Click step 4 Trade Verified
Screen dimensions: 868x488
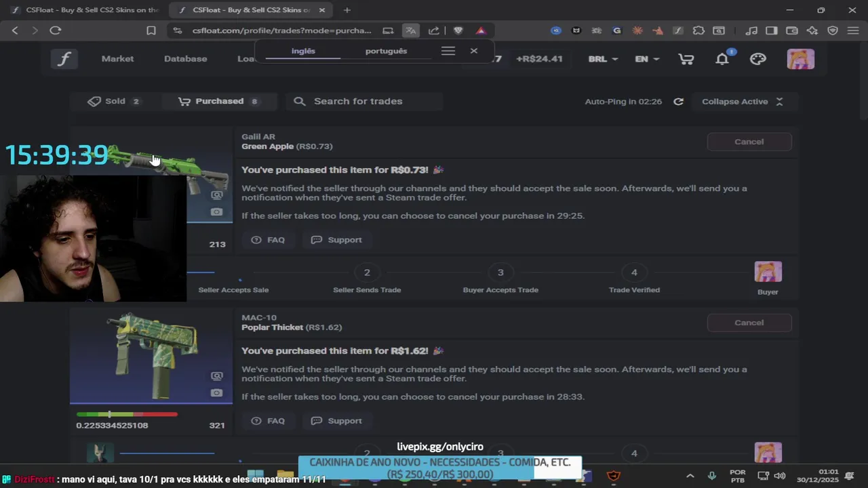634,279
